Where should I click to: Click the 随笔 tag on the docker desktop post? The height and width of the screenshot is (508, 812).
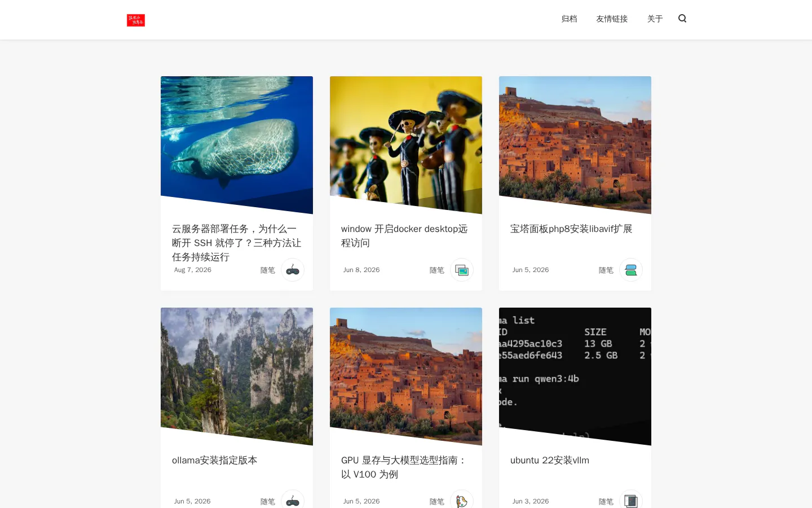pos(437,270)
